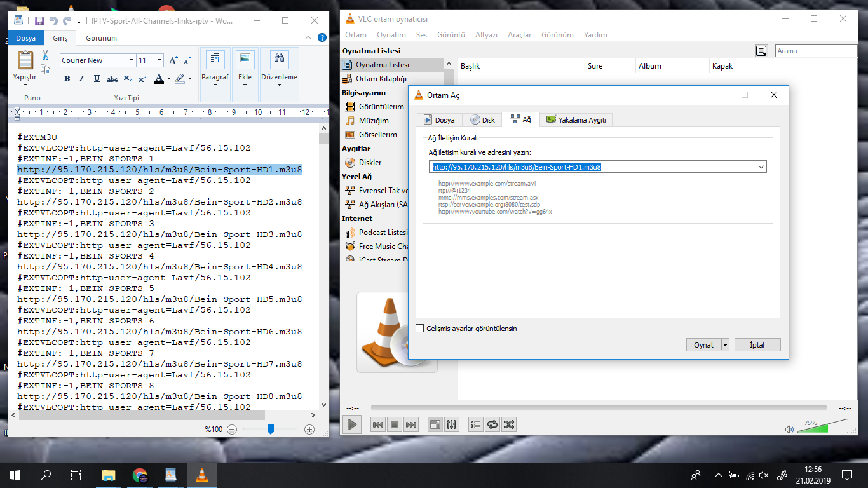
Task: Toggle bold formatting in WordPad
Action: 67,79
